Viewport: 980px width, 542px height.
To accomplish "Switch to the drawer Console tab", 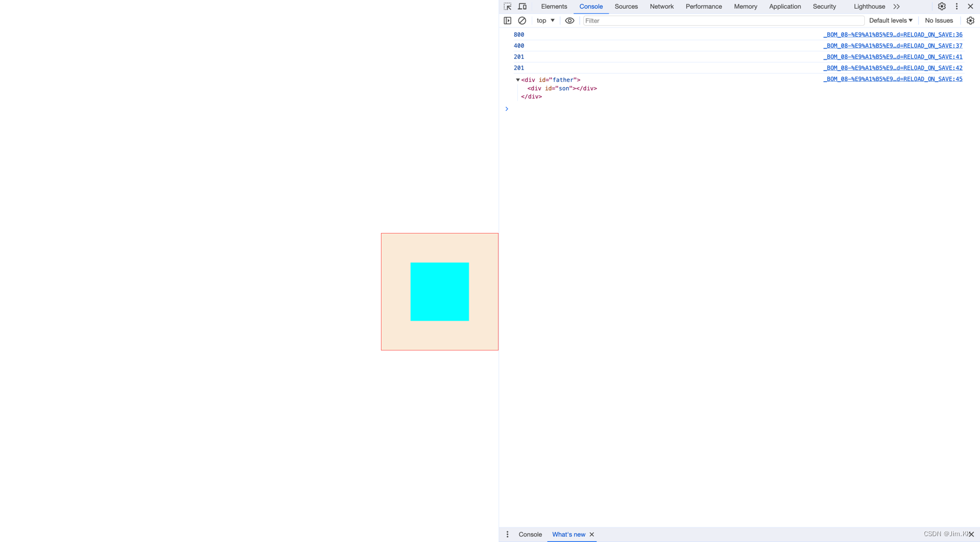I will click(x=530, y=534).
